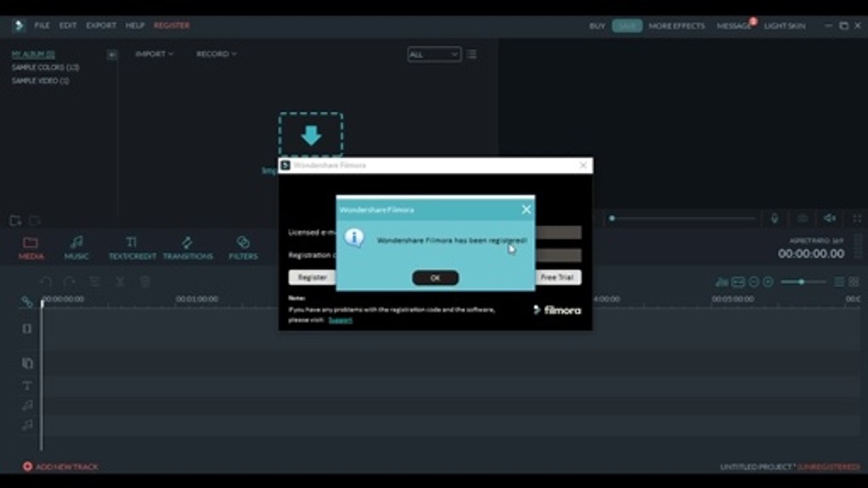Click the snapshot camera icon

tap(803, 218)
